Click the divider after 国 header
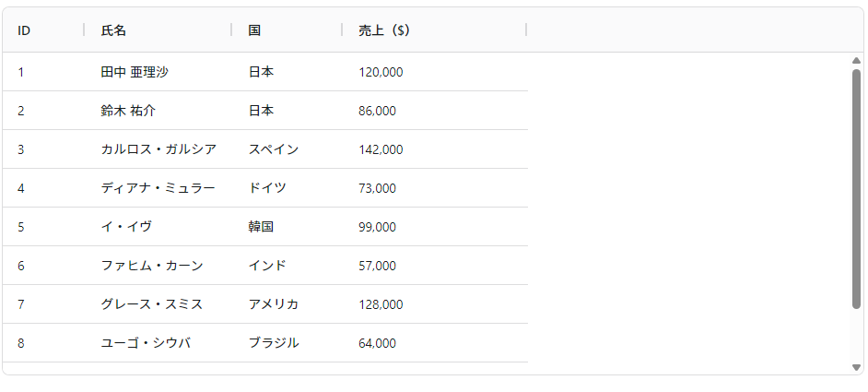 tap(342, 30)
